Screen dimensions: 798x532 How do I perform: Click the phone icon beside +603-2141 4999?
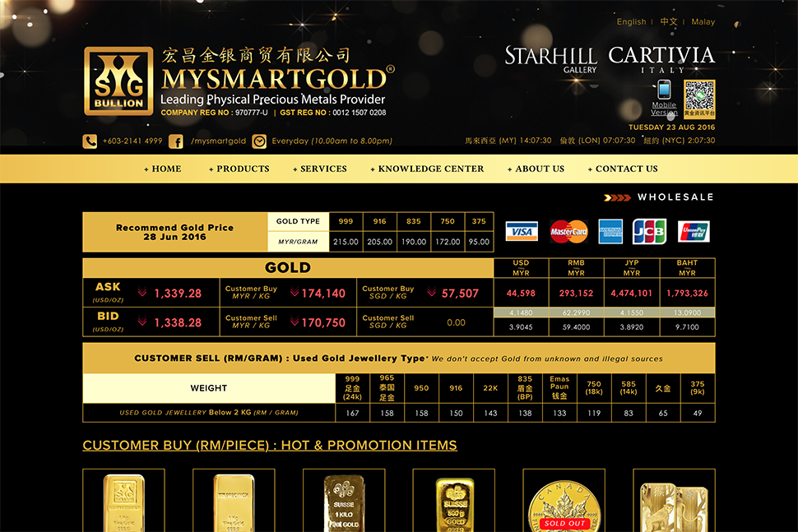(90, 141)
